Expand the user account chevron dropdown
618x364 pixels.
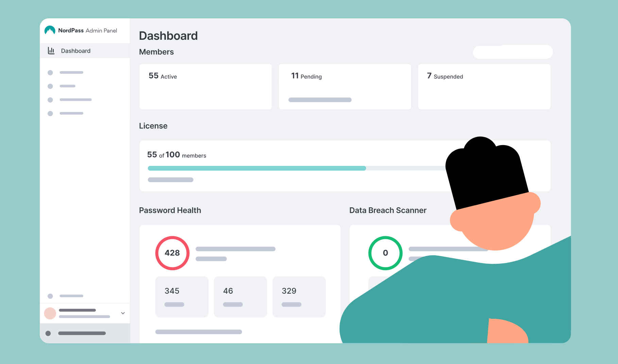(x=123, y=313)
